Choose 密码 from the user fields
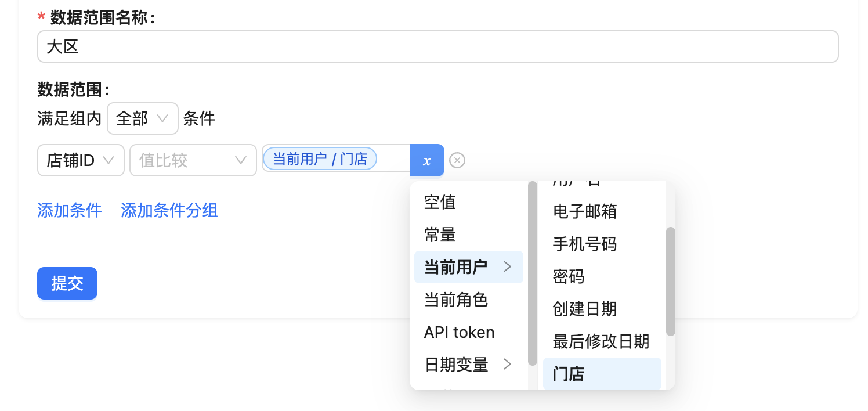Screen dimensions: 868x411 click(x=568, y=277)
